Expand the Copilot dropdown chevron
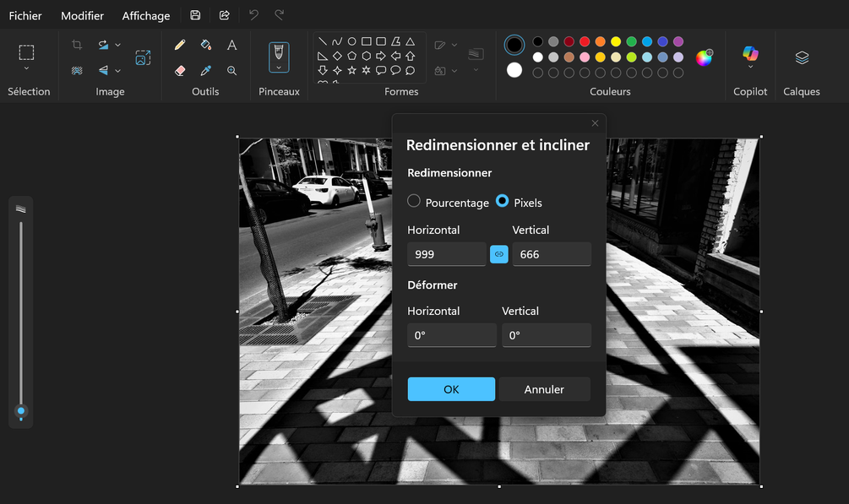 coord(750,68)
